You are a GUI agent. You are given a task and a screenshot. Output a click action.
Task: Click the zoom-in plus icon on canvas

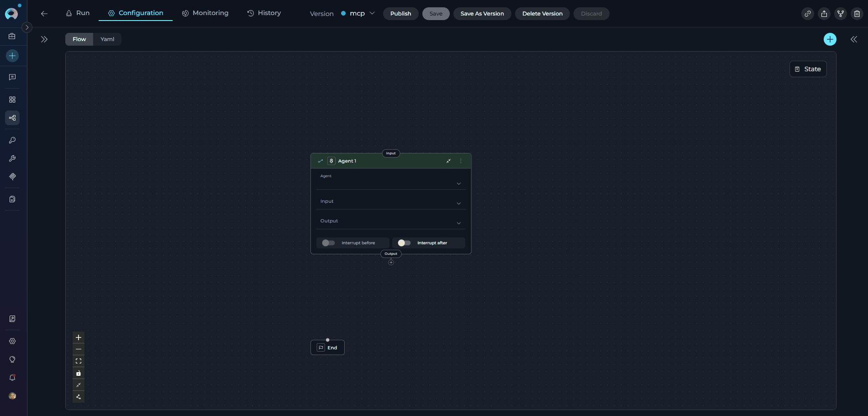point(78,337)
